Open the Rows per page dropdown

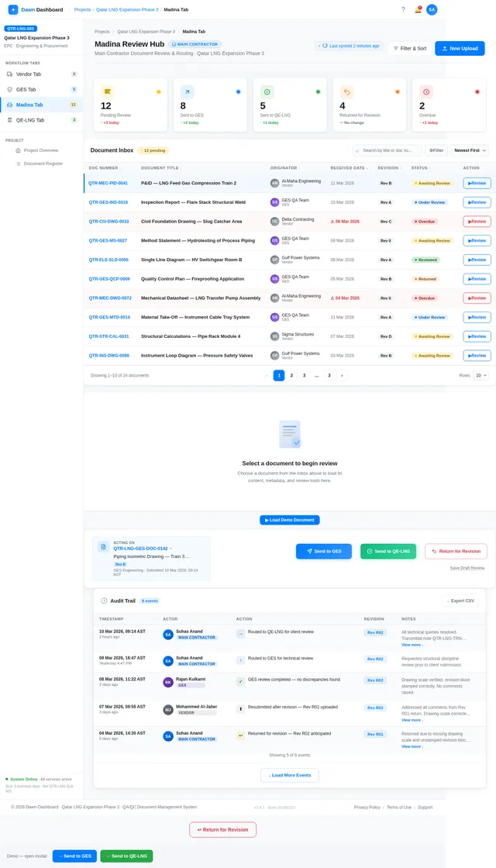tap(481, 375)
